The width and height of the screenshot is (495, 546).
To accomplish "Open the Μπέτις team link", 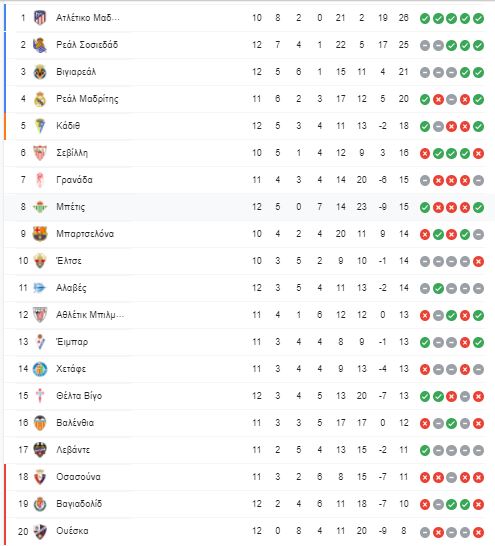I will coord(71,207).
